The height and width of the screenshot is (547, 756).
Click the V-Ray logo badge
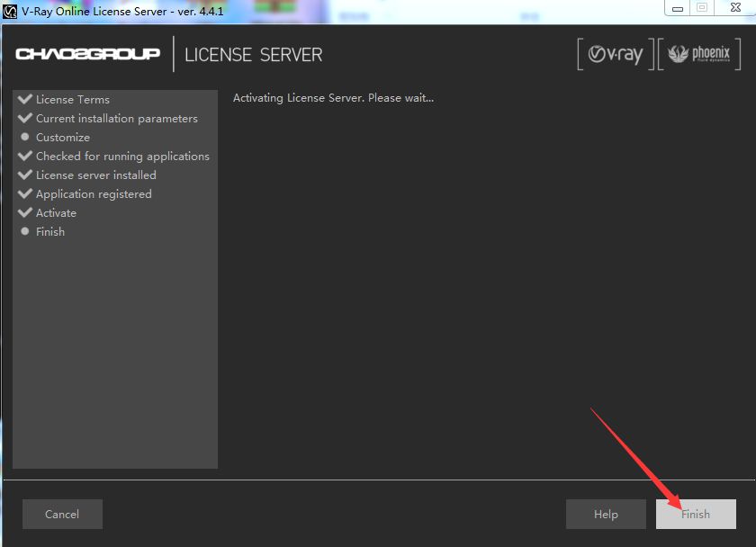616,54
